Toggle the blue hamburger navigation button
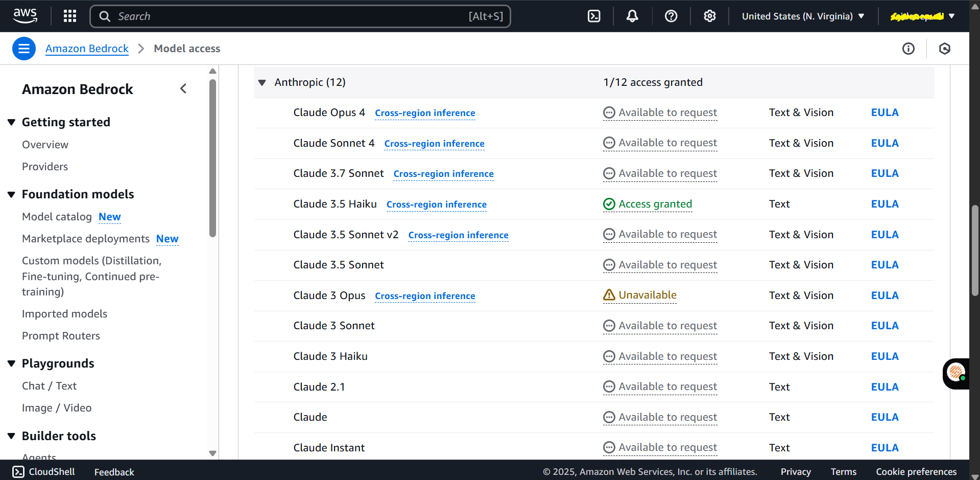The width and height of the screenshot is (980, 480). click(24, 49)
